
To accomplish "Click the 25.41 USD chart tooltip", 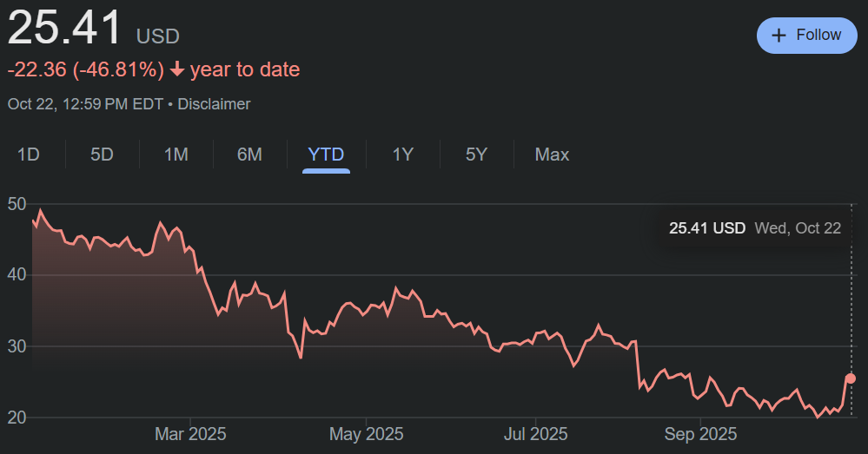I will (x=754, y=228).
